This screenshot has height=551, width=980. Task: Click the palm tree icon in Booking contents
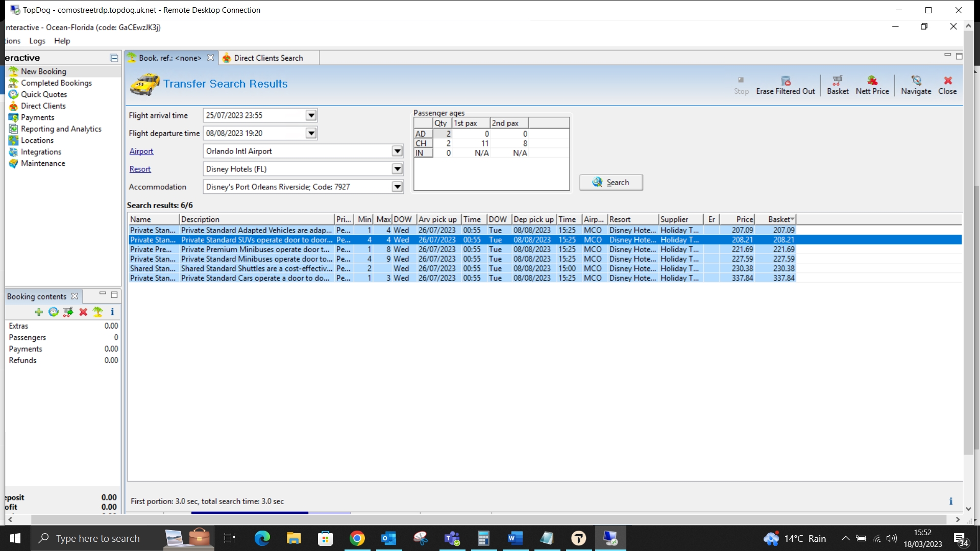tap(97, 312)
